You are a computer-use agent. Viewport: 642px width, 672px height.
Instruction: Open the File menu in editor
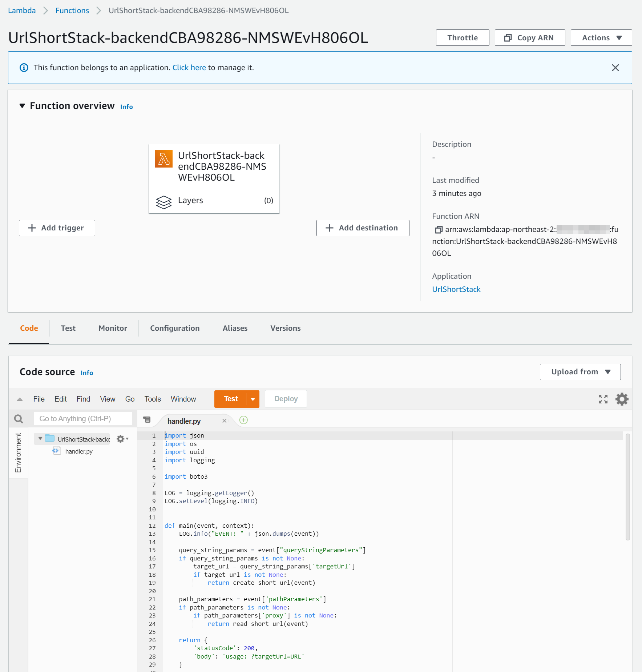(x=39, y=399)
